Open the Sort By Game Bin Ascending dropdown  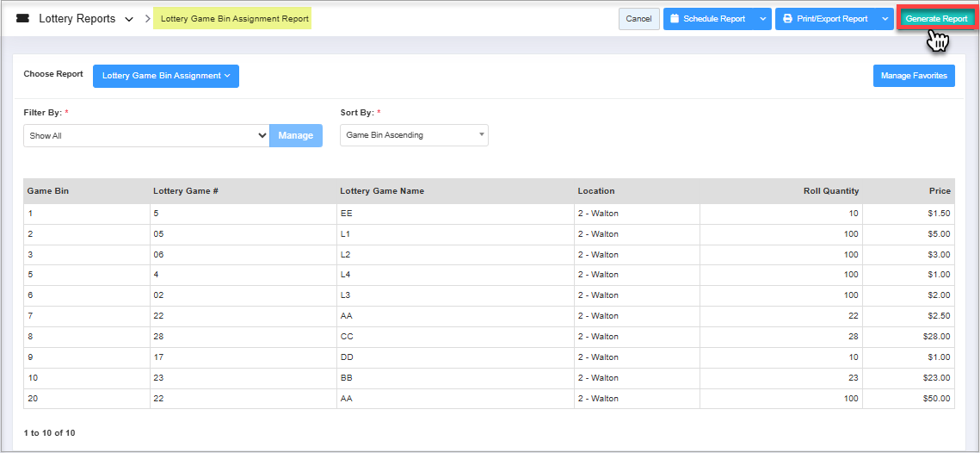[x=414, y=135]
